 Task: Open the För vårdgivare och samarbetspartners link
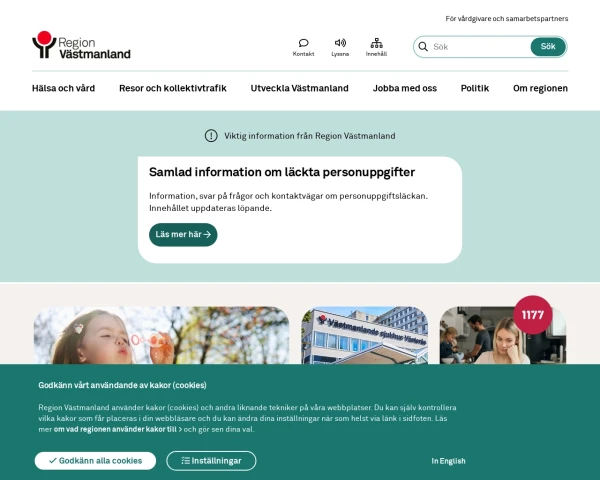(x=507, y=19)
